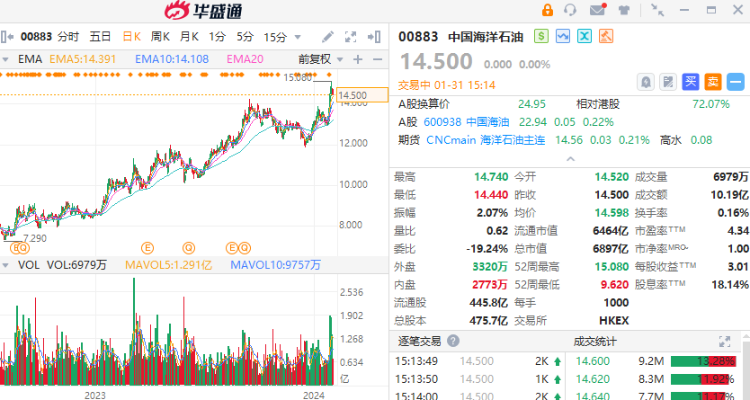This screenshot has height=400, width=750.
Task: Click the EMA5:14.391 indicator label
Action: [x=83, y=59]
